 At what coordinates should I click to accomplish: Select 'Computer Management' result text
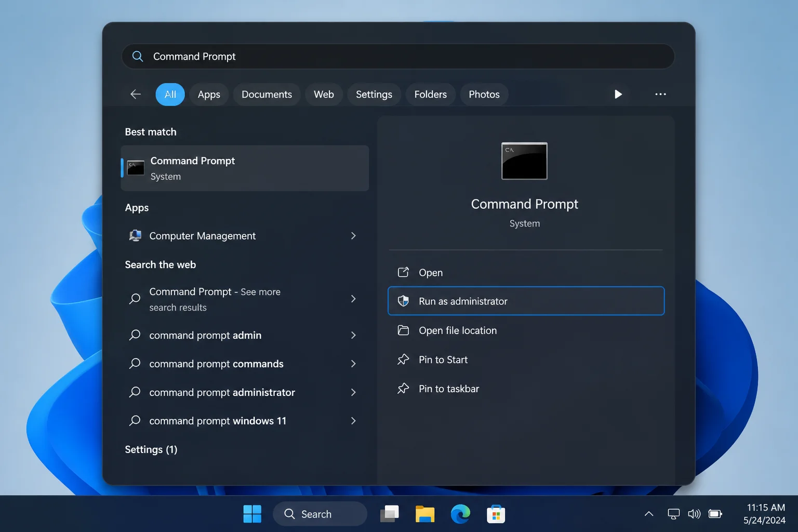pyautogui.click(x=203, y=236)
